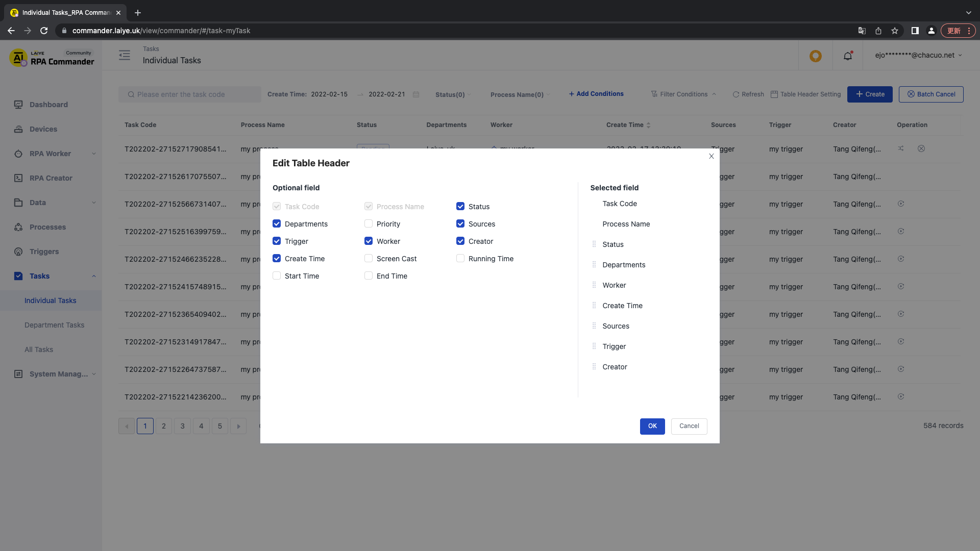Click the drag handle beside Worker

(x=594, y=285)
